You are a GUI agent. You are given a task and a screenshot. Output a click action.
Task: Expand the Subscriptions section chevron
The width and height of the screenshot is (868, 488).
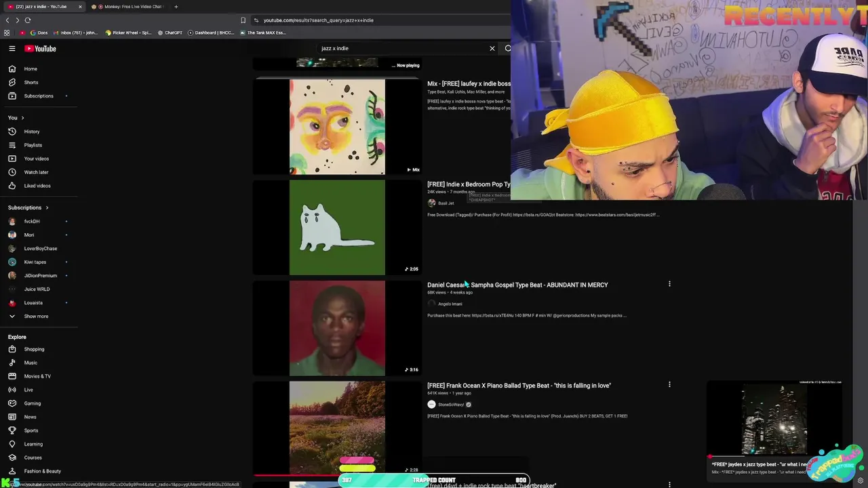pyautogui.click(x=47, y=207)
